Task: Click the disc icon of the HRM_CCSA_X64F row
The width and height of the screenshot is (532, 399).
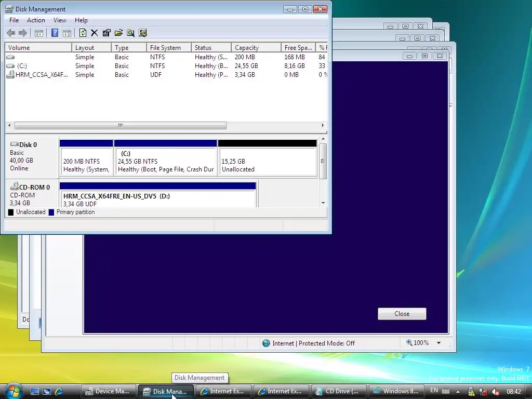Action: (10, 74)
